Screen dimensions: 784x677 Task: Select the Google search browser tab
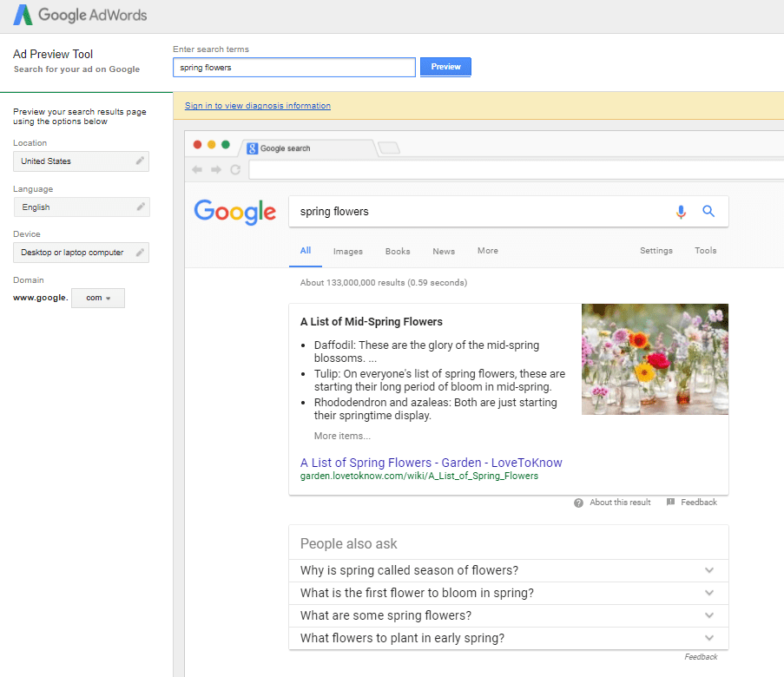(308, 148)
